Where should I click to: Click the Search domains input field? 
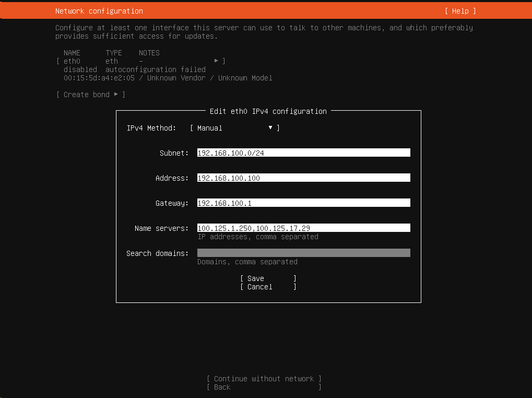[304, 253]
